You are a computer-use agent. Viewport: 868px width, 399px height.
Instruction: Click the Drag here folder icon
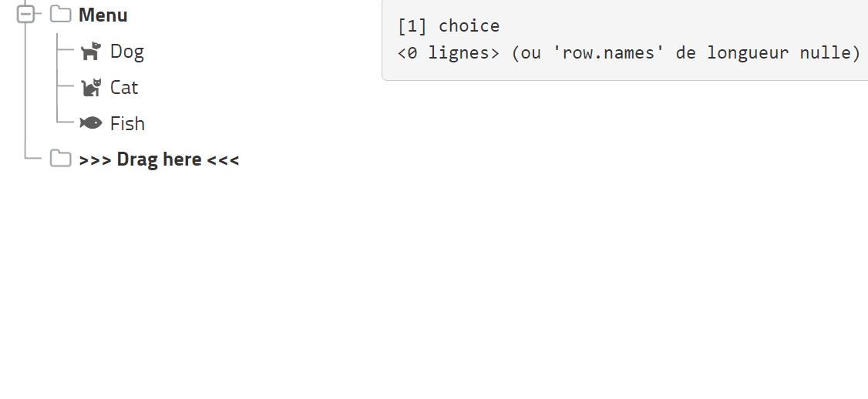(x=60, y=159)
